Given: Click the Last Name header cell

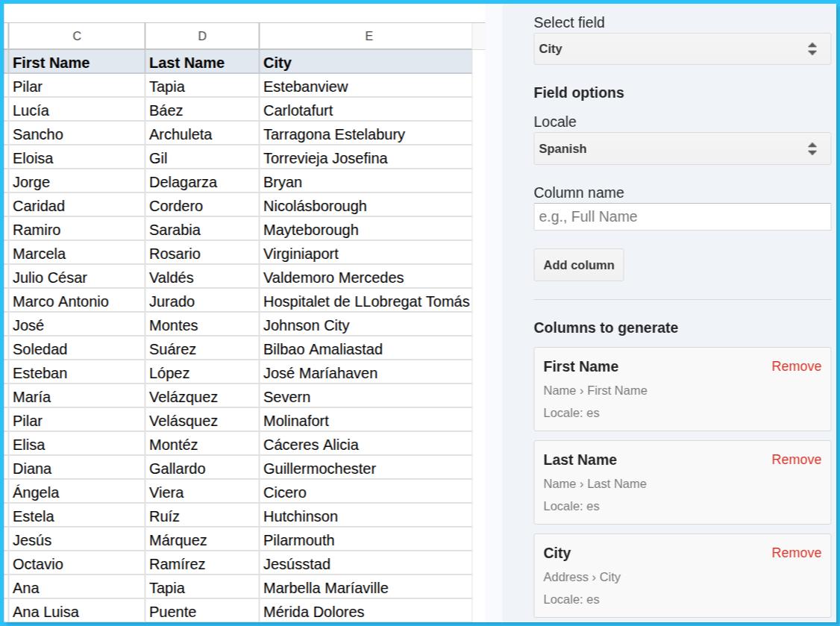Looking at the screenshot, I should point(201,62).
